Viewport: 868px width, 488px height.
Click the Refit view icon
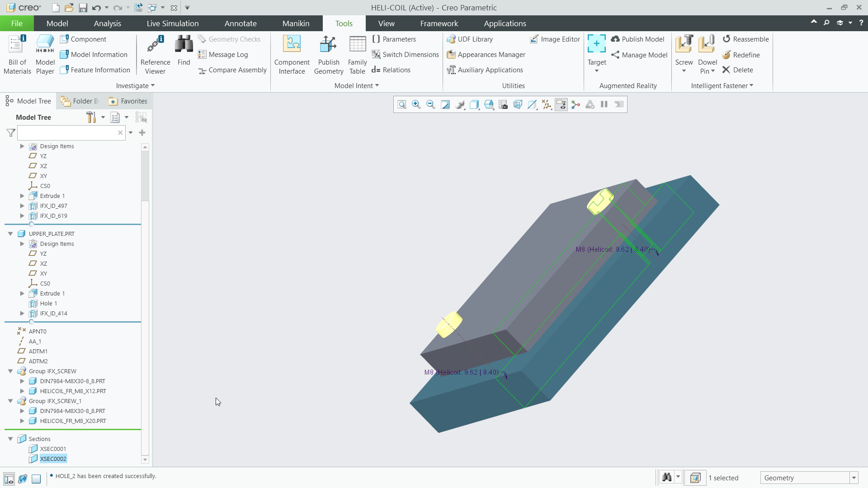click(x=401, y=105)
